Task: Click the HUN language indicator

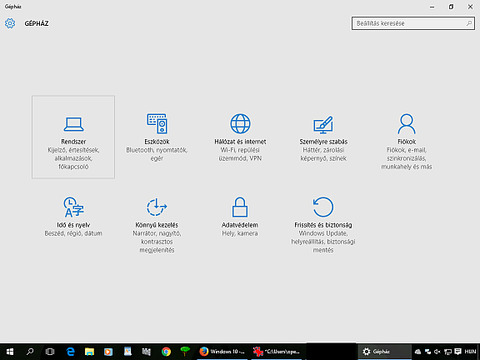Action: [x=470, y=351]
